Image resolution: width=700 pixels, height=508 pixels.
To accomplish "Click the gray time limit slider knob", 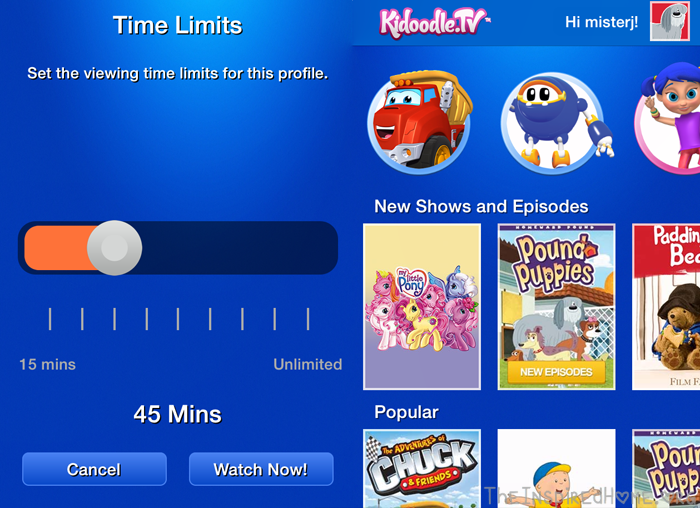I will coord(115,248).
